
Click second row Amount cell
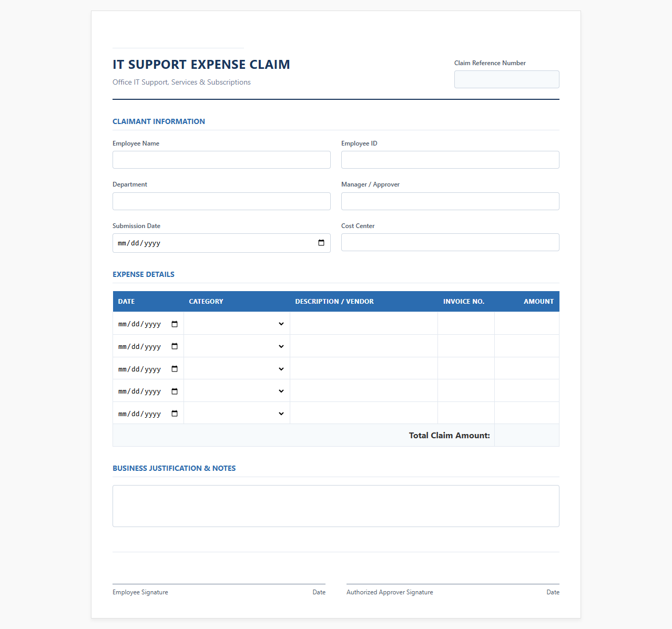pos(527,346)
